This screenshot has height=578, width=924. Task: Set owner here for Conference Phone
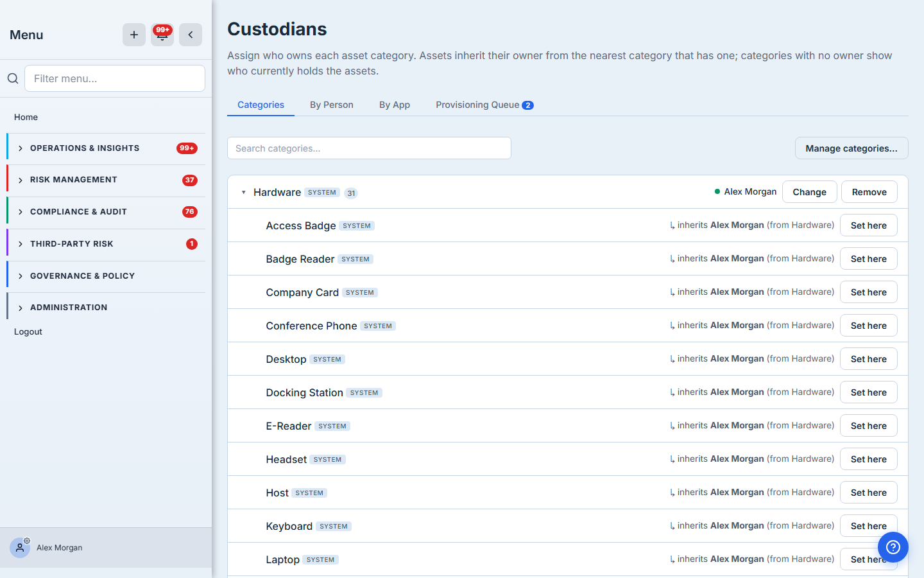pos(869,326)
